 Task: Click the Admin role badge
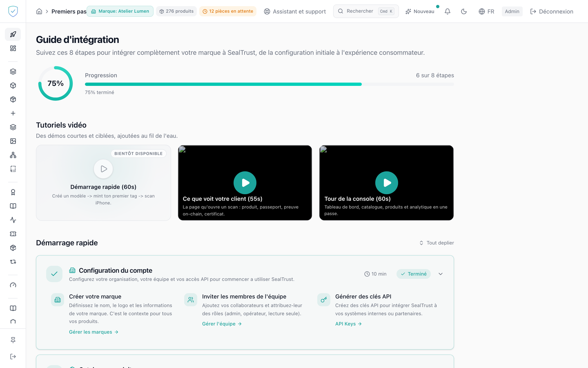pyautogui.click(x=512, y=11)
